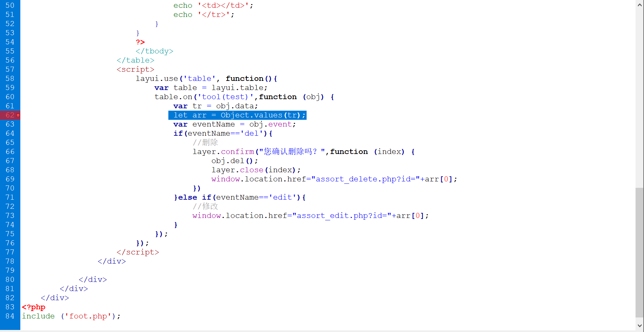Click the </table> closing tag
Image resolution: width=644 pixels, height=332 pixels.
[x=136, y=60]
